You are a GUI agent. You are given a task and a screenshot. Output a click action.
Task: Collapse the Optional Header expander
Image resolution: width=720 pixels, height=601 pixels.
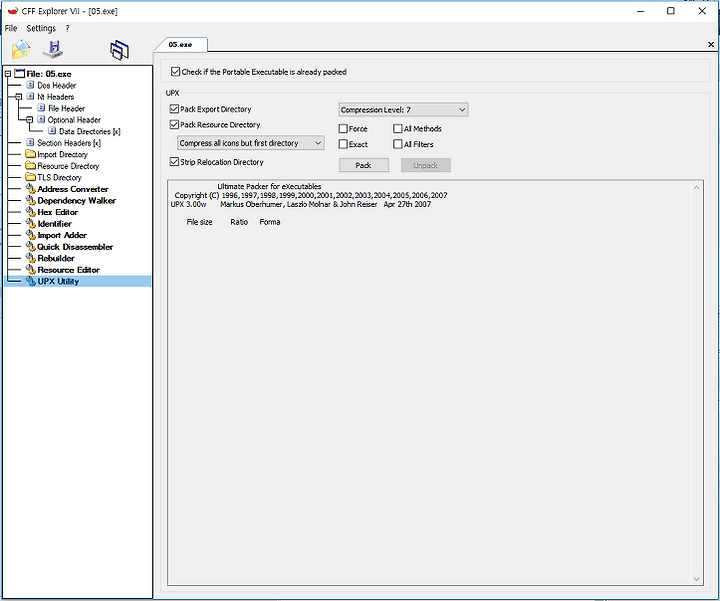point(30,120)
